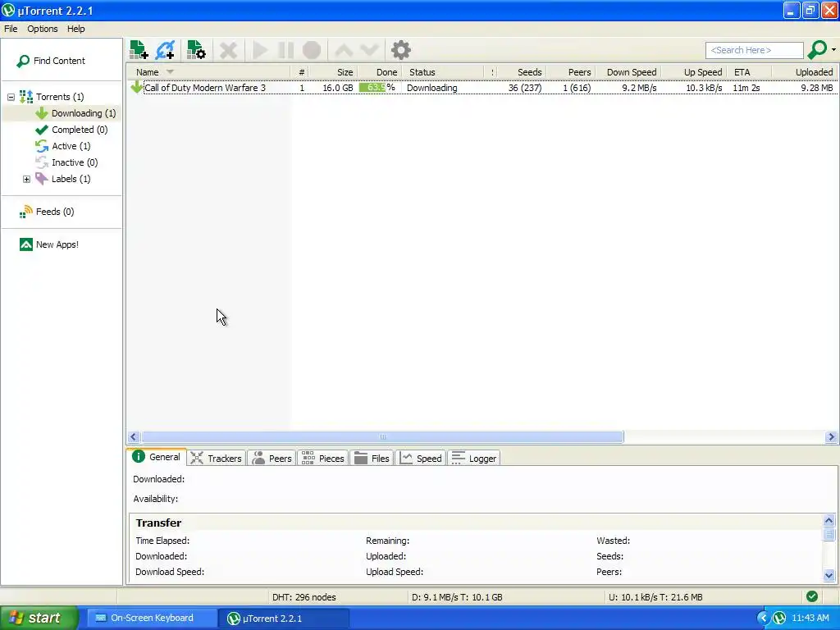Image resolution: width=840 pixels, height=630 pixels.
Task: Click the µTorrent system tray icon
Action: point(779,619)
